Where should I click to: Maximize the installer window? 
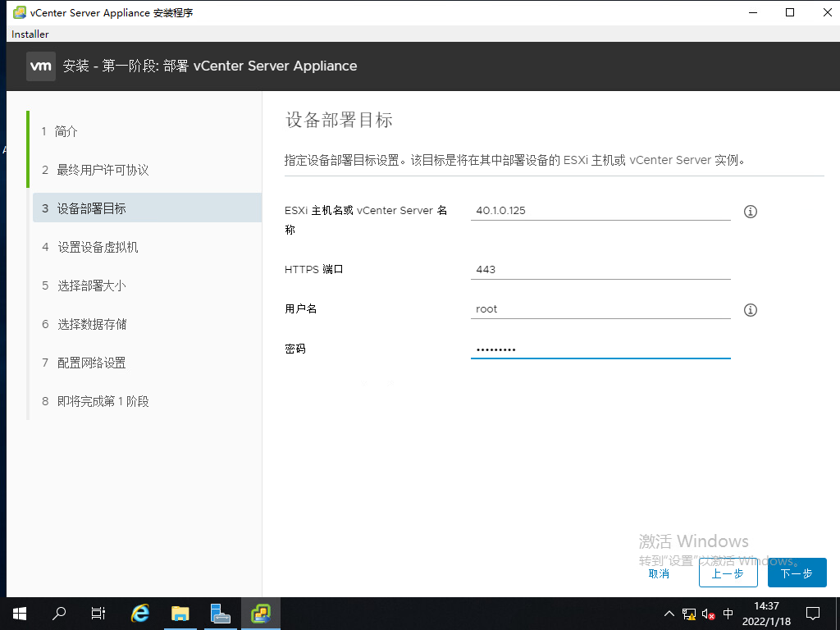click(x=790, y=12)
